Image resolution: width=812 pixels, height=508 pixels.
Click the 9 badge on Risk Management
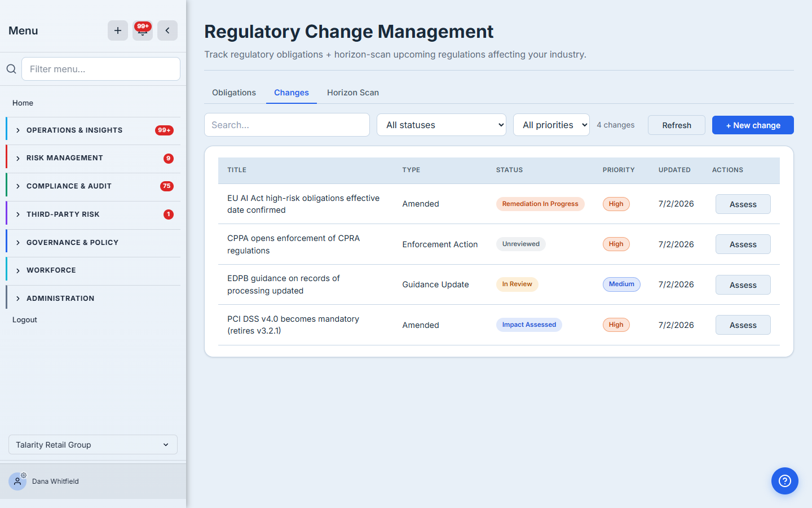[169, 159]
